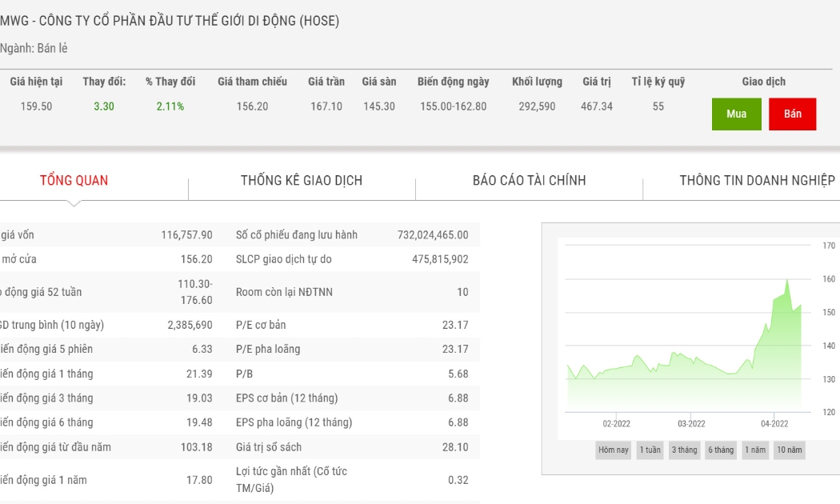The width and height of the screenshot is (840, 504).
Task: Click the Giá hiện tại column header
Action: coord(36,82)
